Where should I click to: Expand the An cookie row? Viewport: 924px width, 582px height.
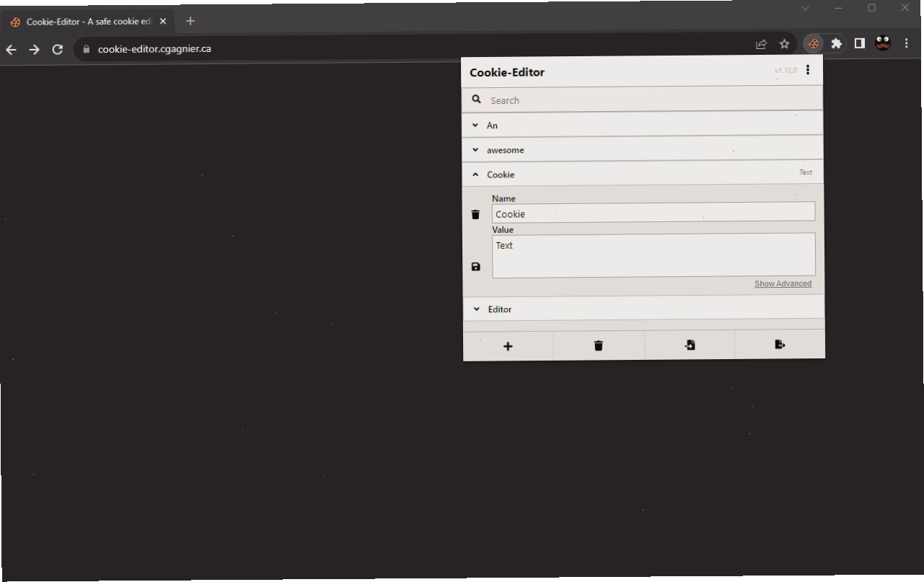tap(643, 125)
